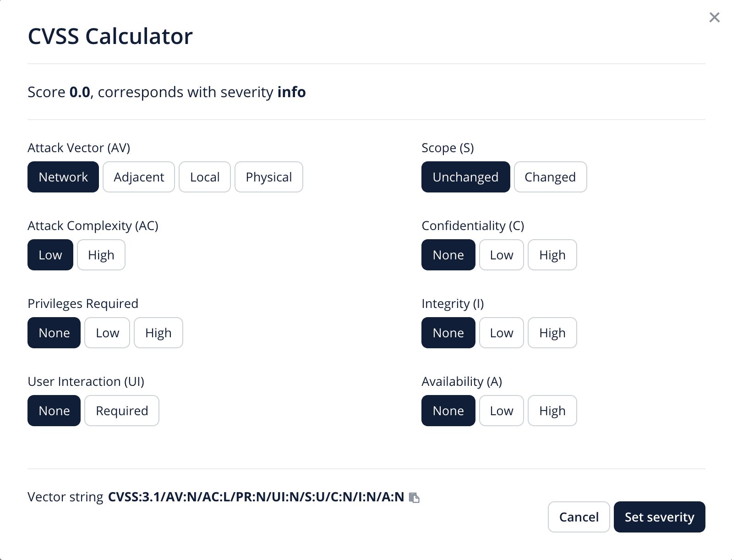The width and height of the screenshot is (732, 560).
Task: Select Low under Privileges Required
Action: pyautogui.click(x=107, y=333)
